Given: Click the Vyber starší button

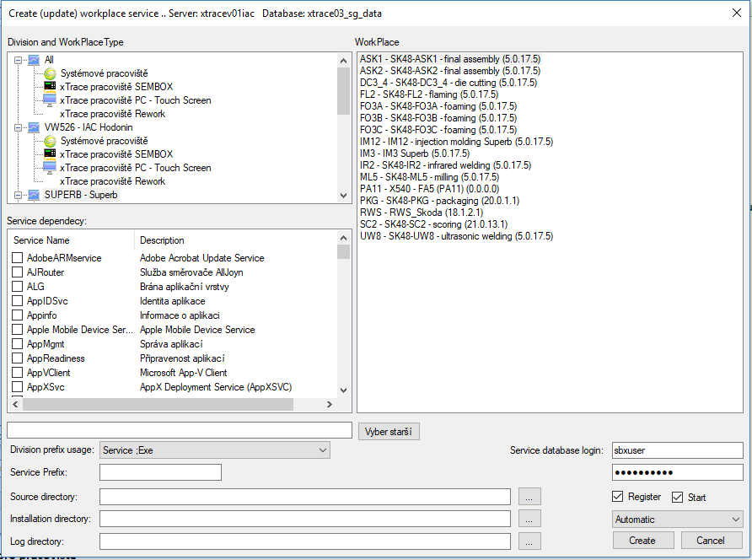Looking at the screenshot, I should pos(389,432).
